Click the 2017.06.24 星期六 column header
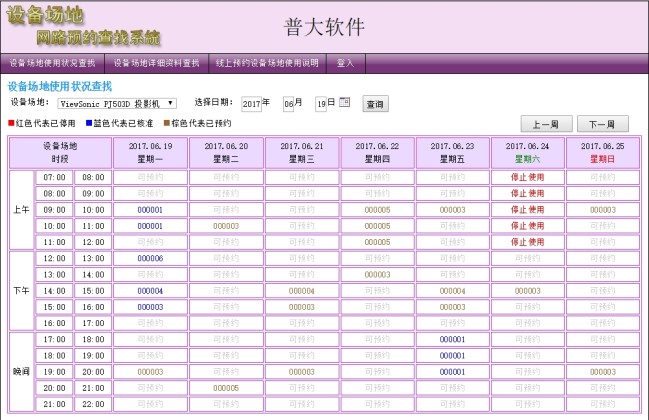This screenshot has height=420, width=649. (x=528, y=153)
